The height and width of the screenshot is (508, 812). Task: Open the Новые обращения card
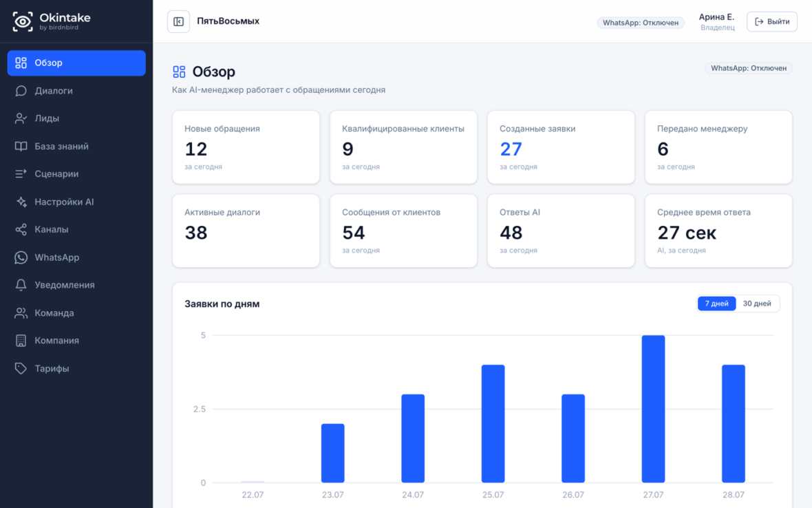(246, 147)
